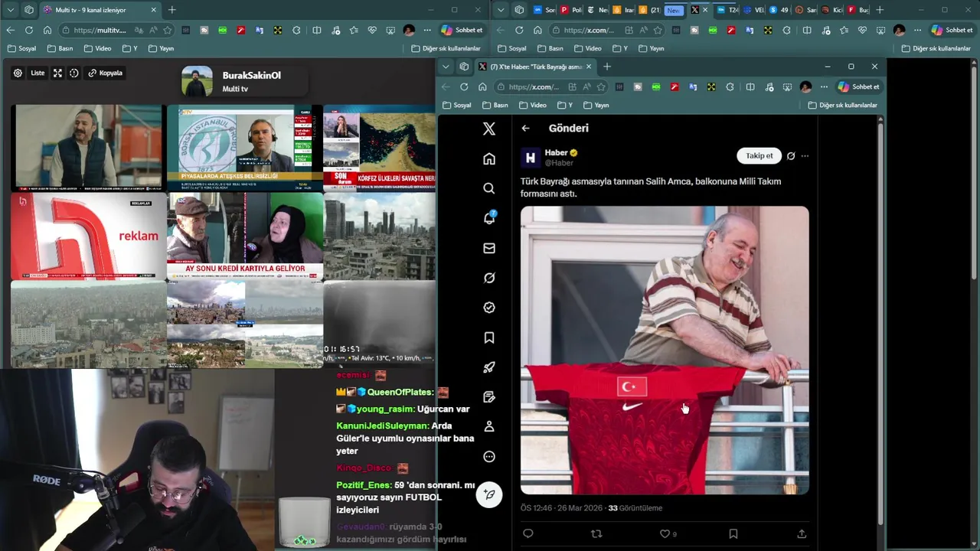Switch to the T24 tab in background window
Image resolution: width=980 pixels, height=551 pixels.
[x=727, y=10]
